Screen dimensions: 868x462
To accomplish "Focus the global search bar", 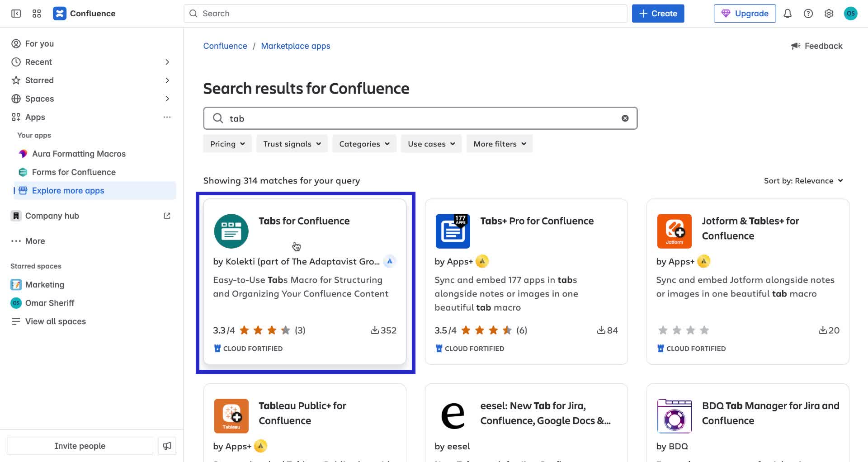I will pos(406,13).
